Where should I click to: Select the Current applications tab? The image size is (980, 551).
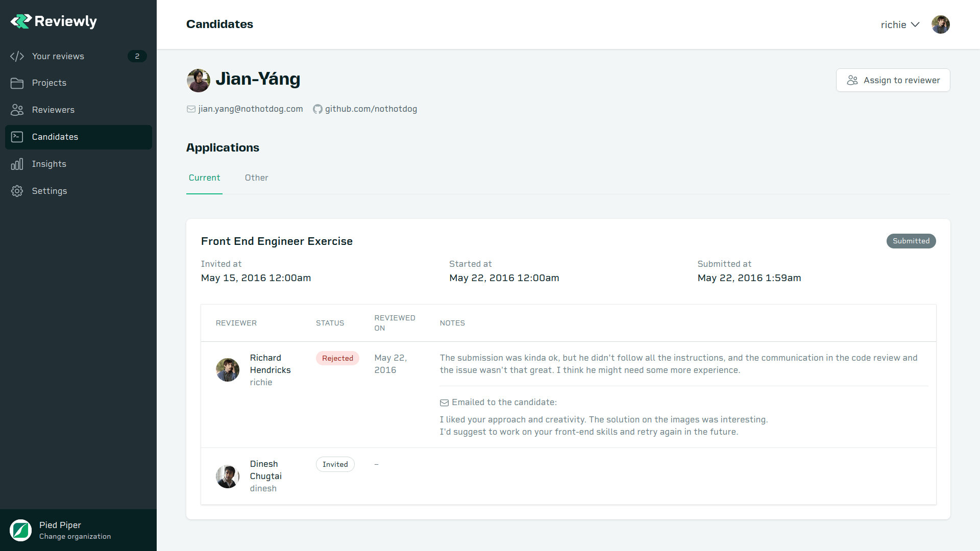tap(204, 178)
